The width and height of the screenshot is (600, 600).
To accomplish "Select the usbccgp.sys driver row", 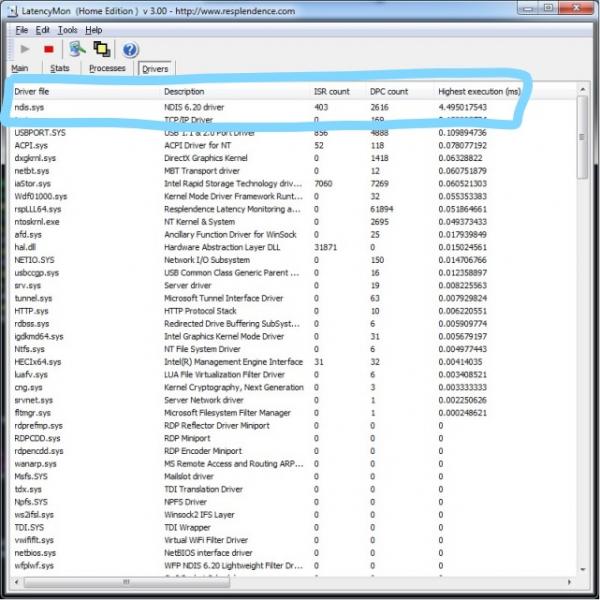I will [293, 273].
